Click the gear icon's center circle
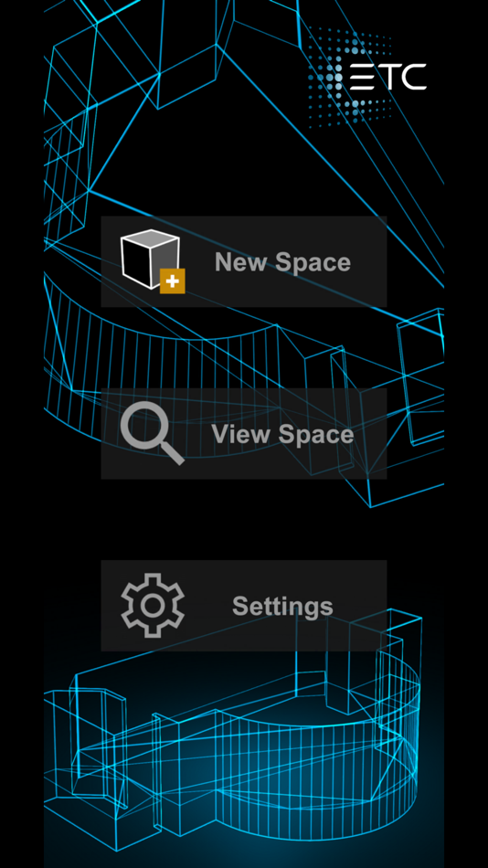 tap(153, 606)
